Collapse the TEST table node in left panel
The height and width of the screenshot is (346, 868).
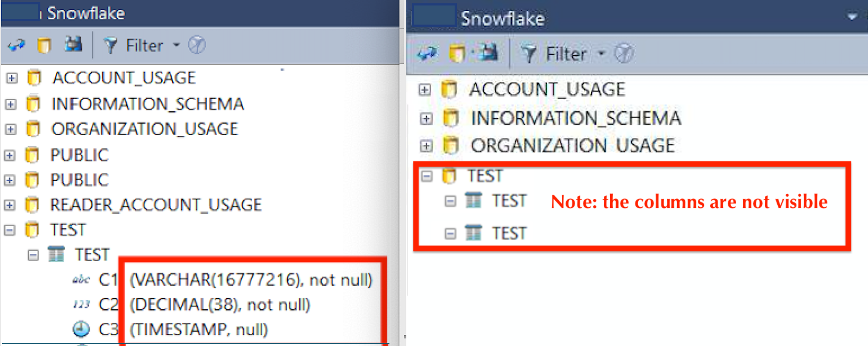pyautogui.click(x=33, y=255)
